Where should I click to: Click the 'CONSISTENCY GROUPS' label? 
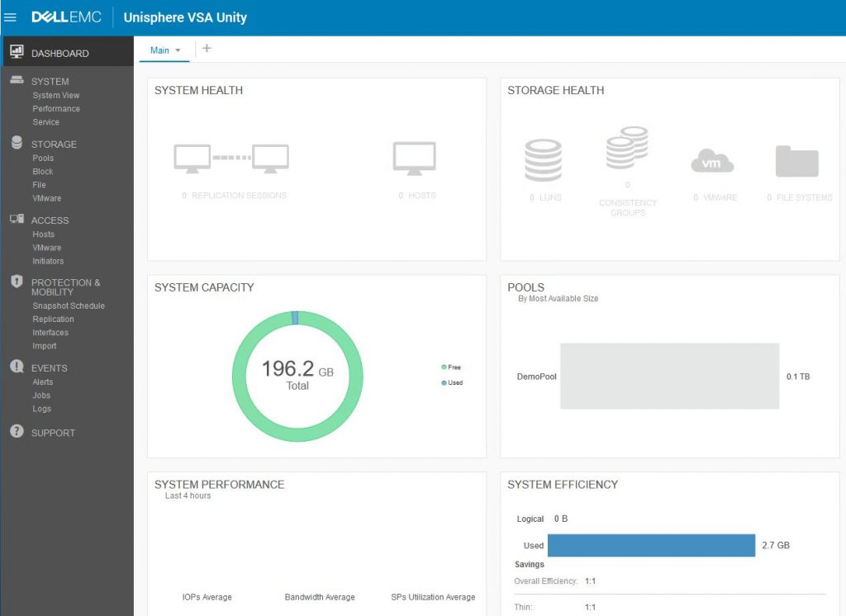point(628,207)
